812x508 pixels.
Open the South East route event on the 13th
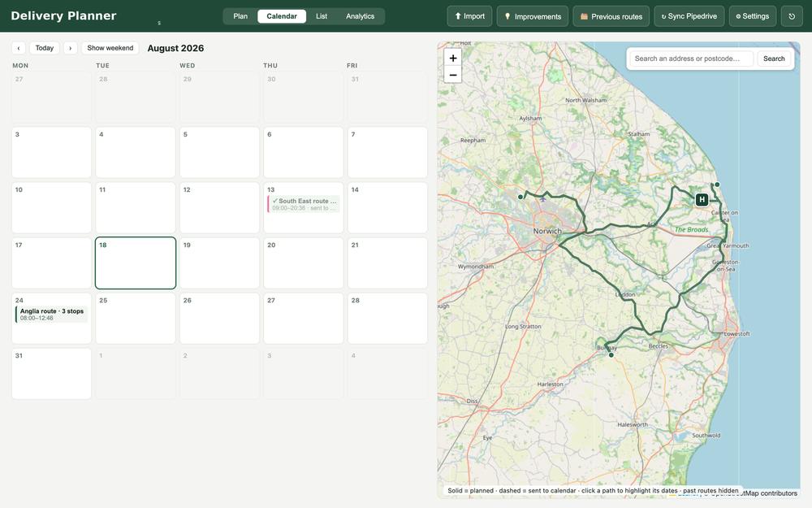(304, 204)
